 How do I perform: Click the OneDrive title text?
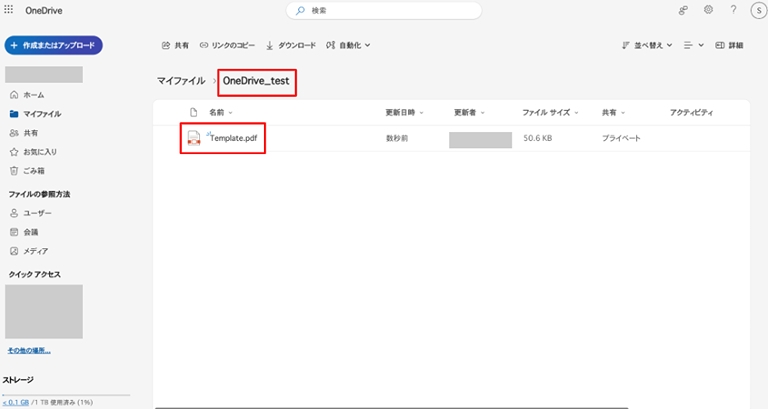pyautogui.click(x=44, y=10)
